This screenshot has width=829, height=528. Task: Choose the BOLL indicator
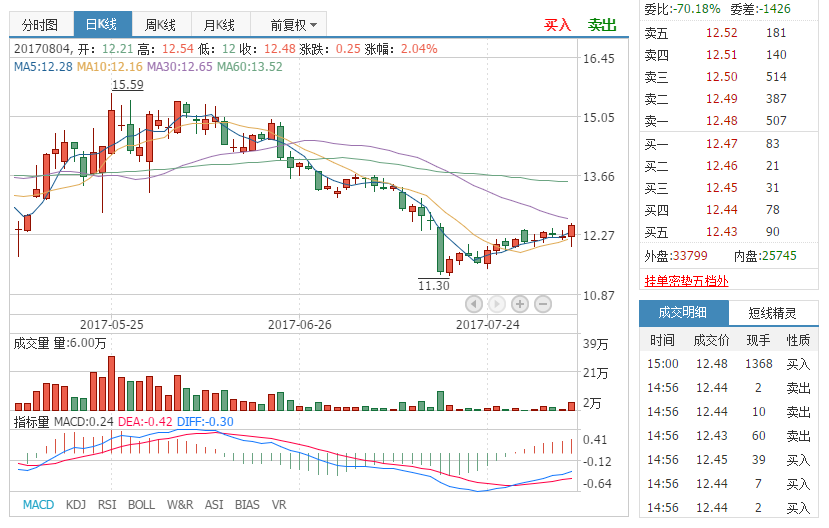(141, 505)
